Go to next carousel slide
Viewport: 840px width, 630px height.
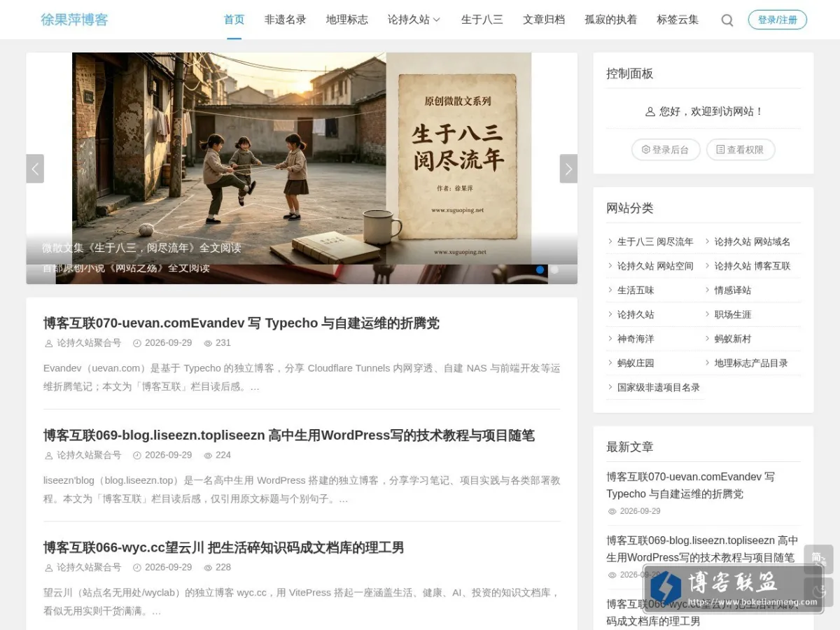tap(568, 169)
